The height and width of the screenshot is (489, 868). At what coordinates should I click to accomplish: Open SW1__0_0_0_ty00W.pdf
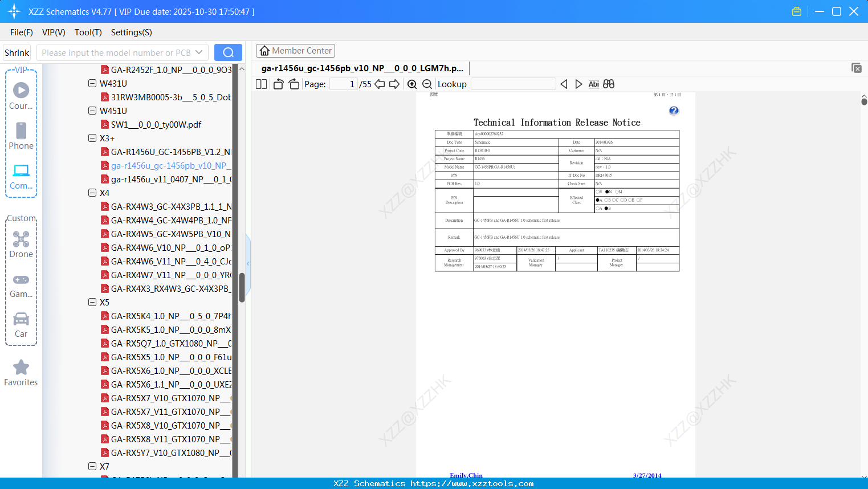point(156,124)
